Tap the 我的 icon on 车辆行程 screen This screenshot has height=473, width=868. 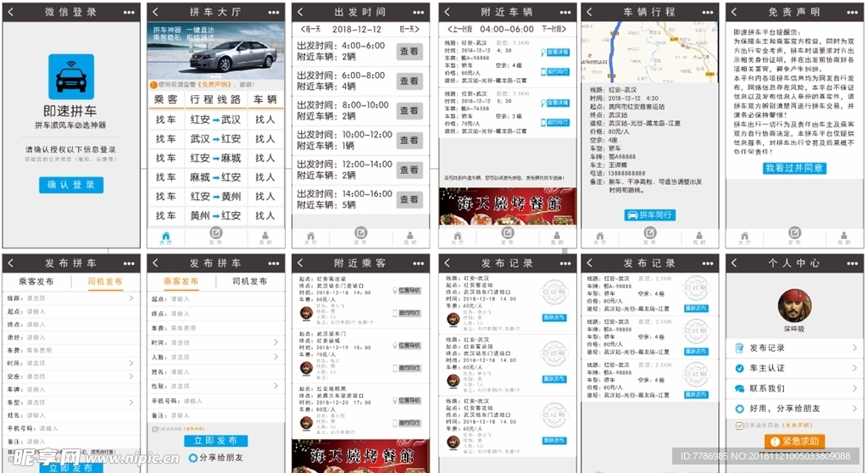click(x=699, y=238)
